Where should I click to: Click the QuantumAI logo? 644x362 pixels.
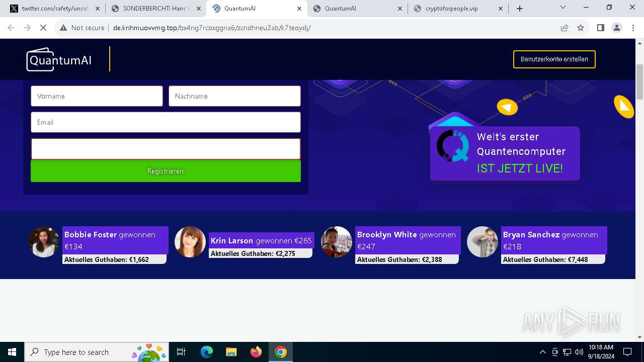click(59, 59)
